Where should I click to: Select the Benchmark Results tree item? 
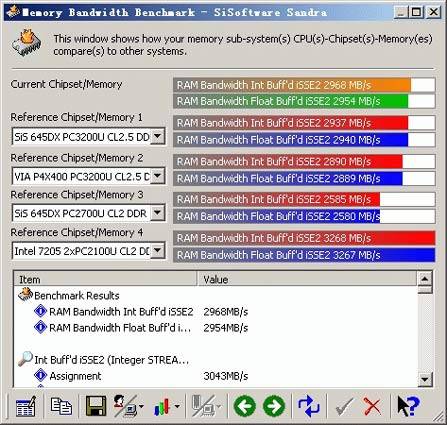[77, 295]
